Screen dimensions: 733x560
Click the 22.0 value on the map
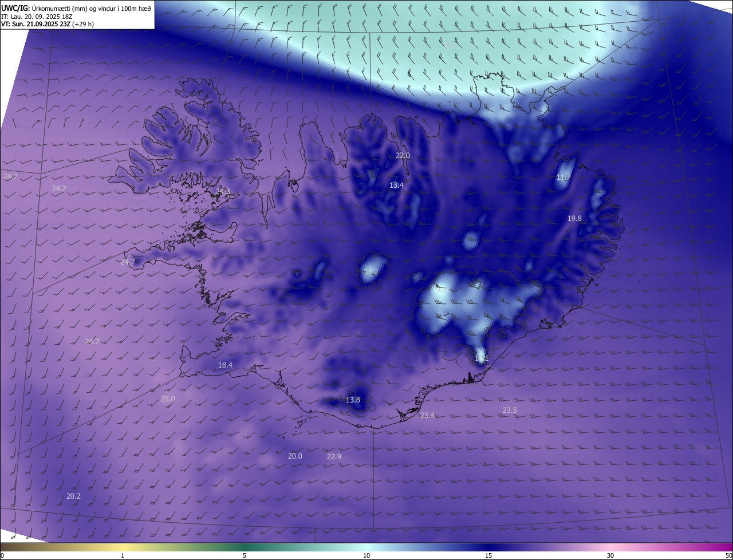point(403,156)
